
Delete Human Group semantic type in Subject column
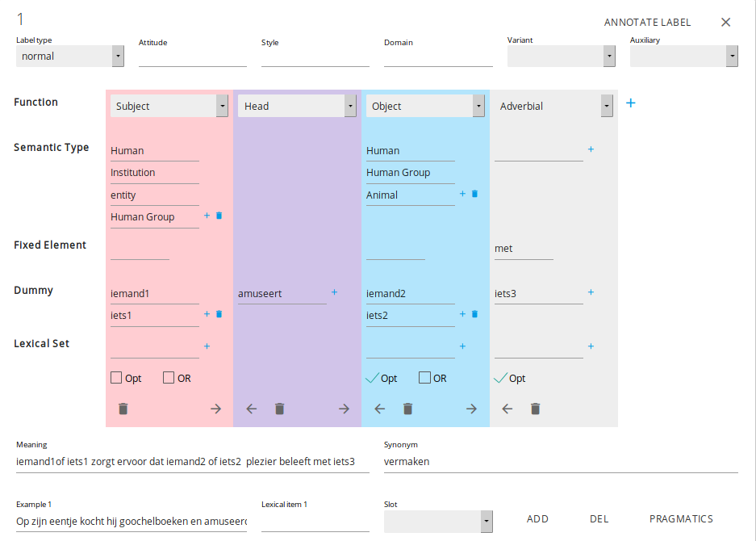[x=219, y=216]
